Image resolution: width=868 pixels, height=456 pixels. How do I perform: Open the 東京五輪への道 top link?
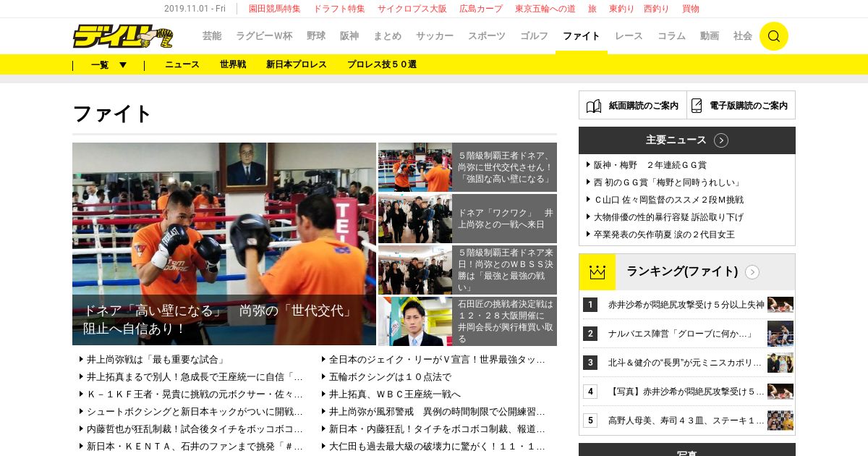[x=545, y=9]
